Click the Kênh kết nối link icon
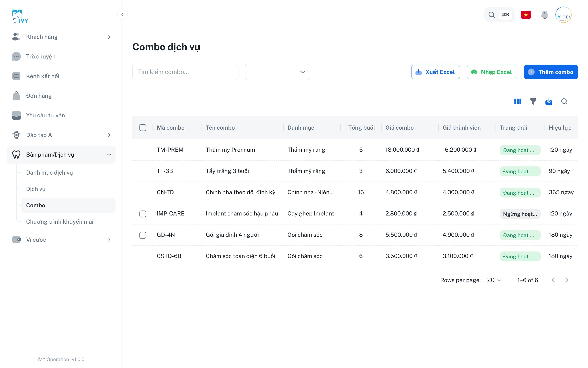This screenshot has width=588, height=368. coord(16,76)
